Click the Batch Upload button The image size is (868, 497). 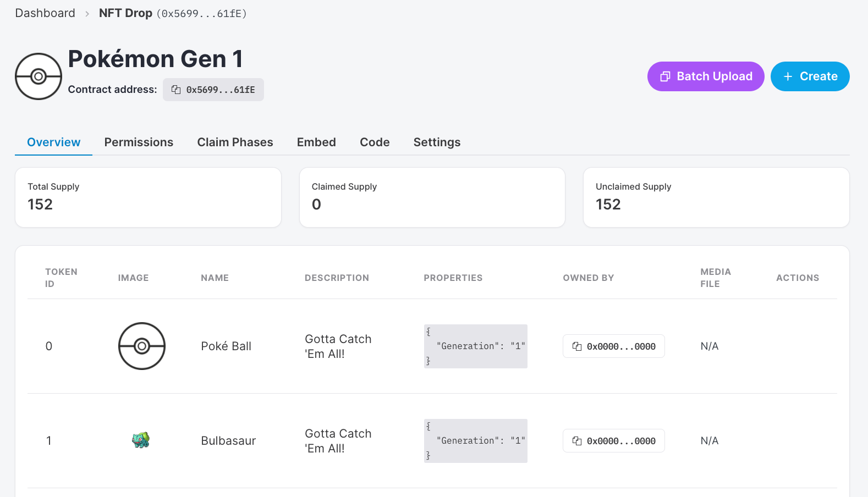coord(705,76)
